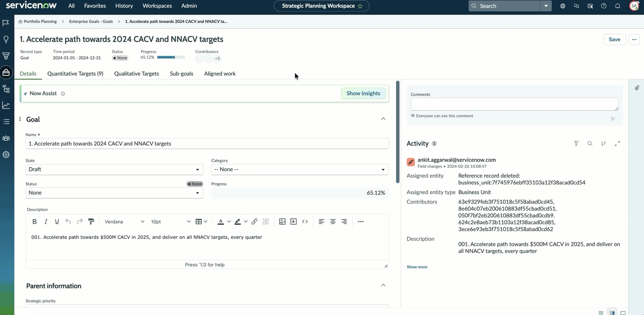Search within the Activity stream
Image resolution: width=644 pixels, height=315 pixels.
tap(590, 144)
